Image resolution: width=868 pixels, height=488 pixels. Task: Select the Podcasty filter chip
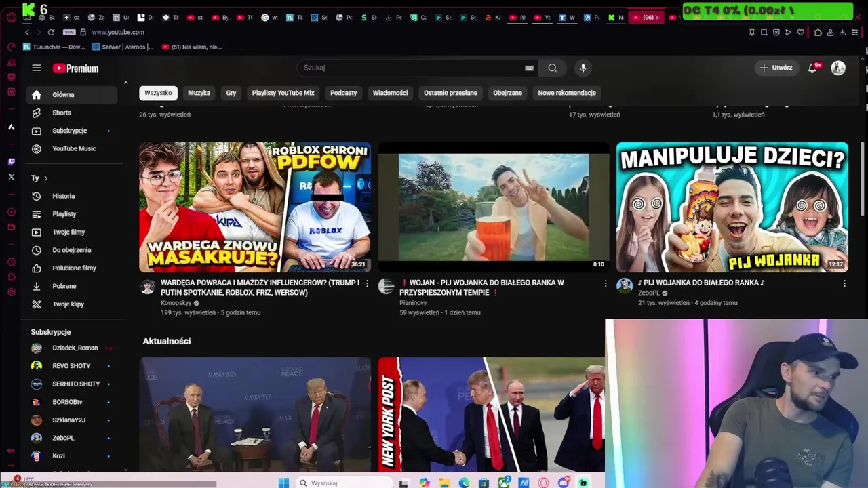coord(343,93)
